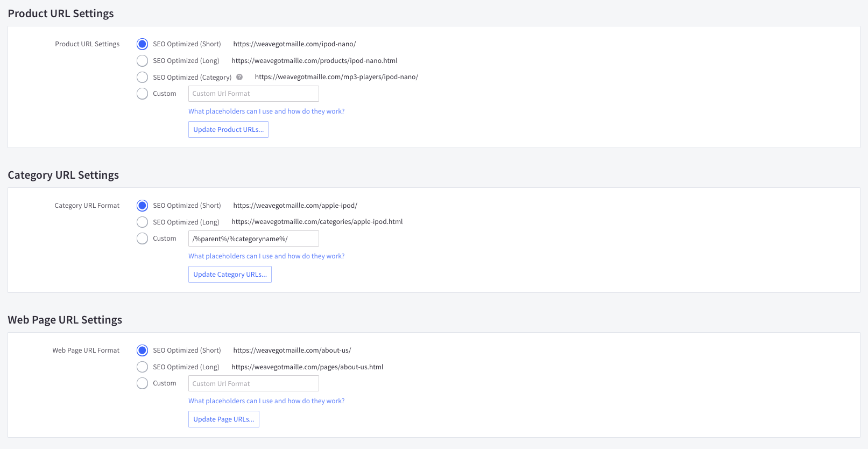Click the Update Page URLs button
The height and width of the screenshot is (449, 868).
224,419
